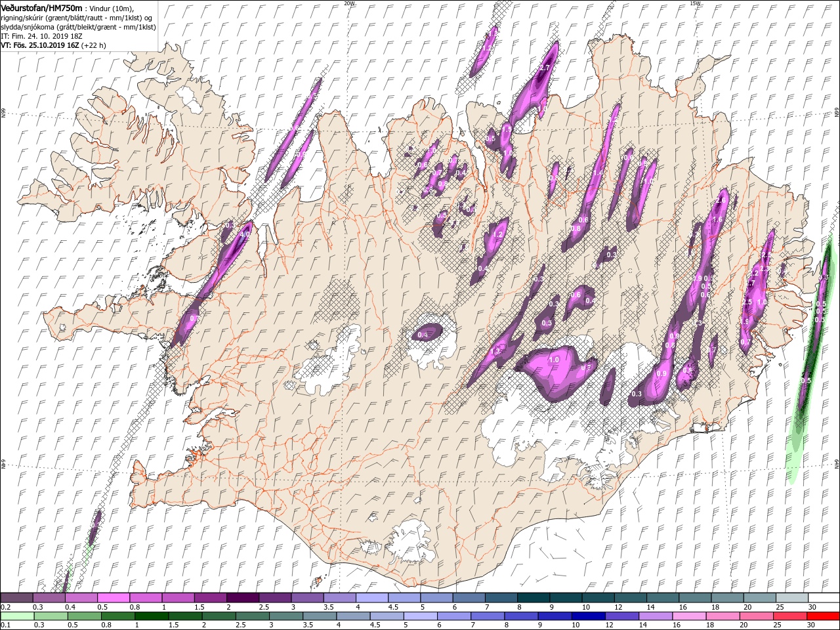Pick the rain scale swatch between 2 and 2.5

tap(219, 616)
